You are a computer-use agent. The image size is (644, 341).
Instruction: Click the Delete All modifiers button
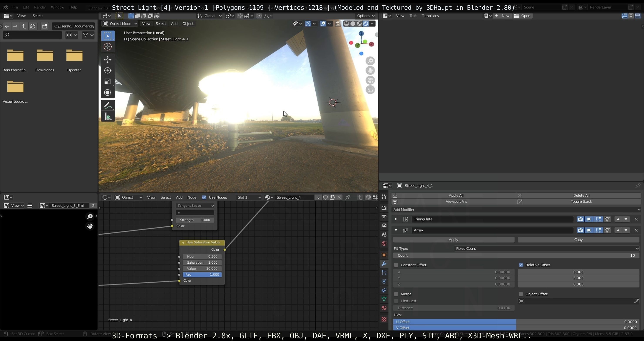[x=579, y=195]
